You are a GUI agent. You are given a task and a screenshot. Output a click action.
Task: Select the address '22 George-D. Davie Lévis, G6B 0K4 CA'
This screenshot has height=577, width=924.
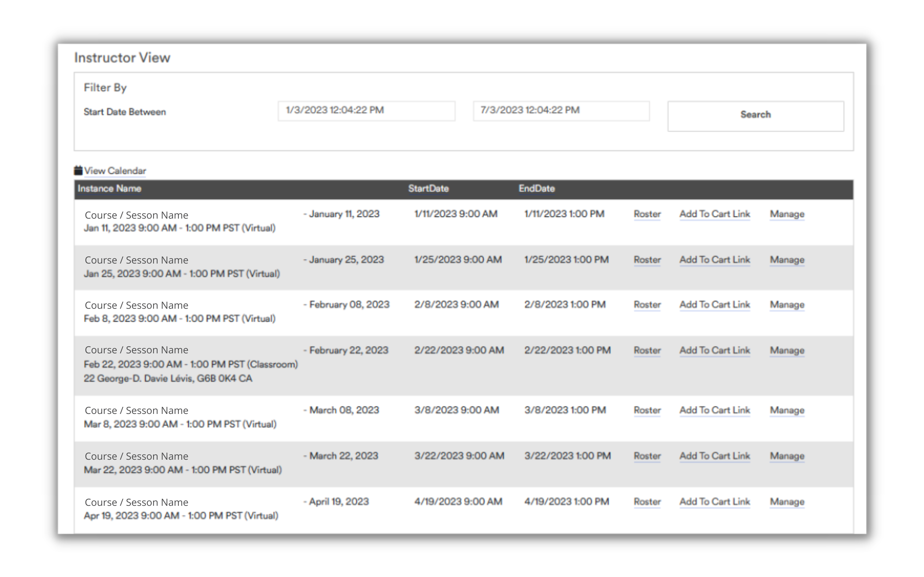pyautogui.click(x=168, y=378)
